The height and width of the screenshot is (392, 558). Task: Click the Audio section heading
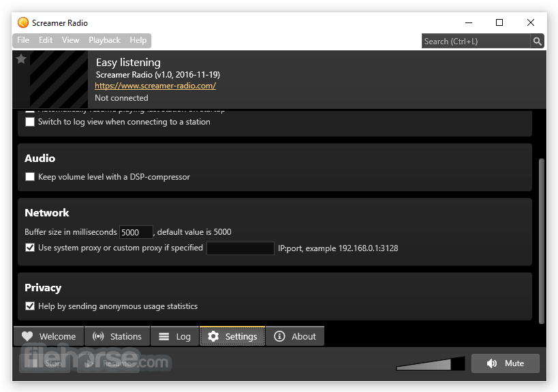click(40, 158)
